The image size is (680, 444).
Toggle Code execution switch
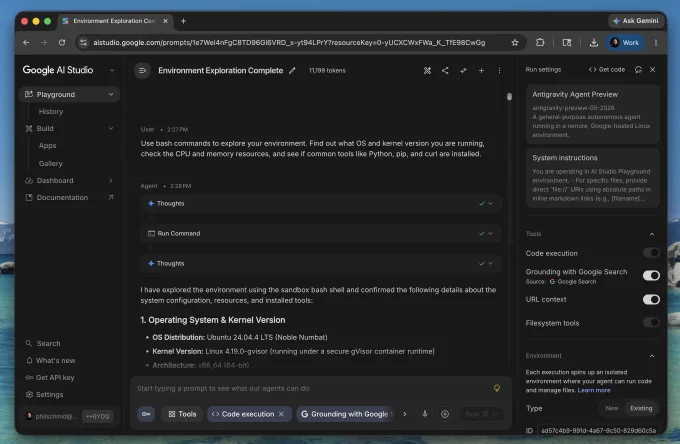tap(651, 253)
